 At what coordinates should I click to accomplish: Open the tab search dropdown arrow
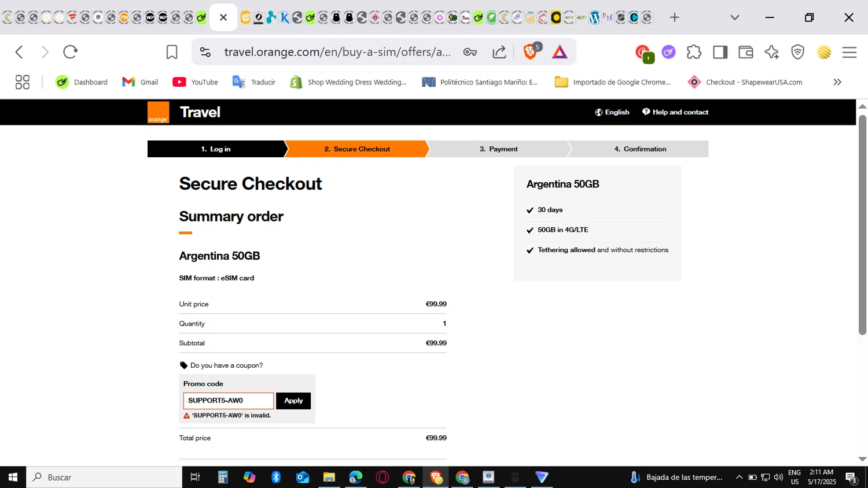tap(735, 17)
